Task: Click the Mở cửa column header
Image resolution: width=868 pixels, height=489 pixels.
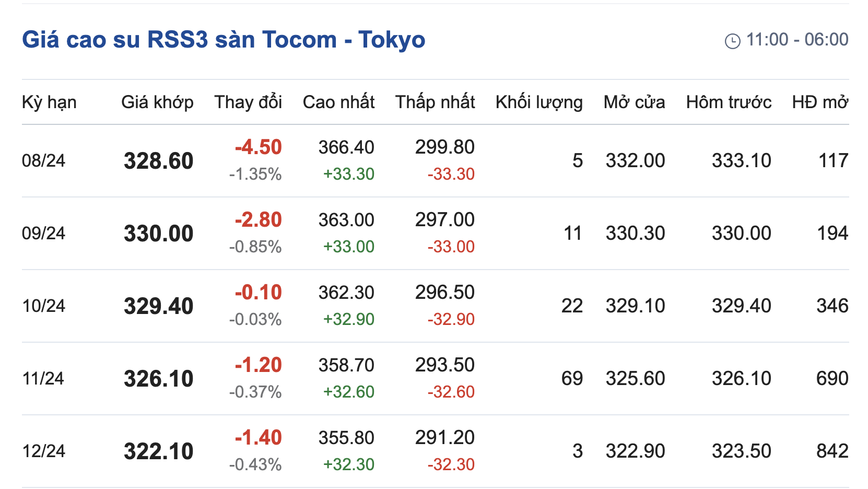Action: coord(634,102)
